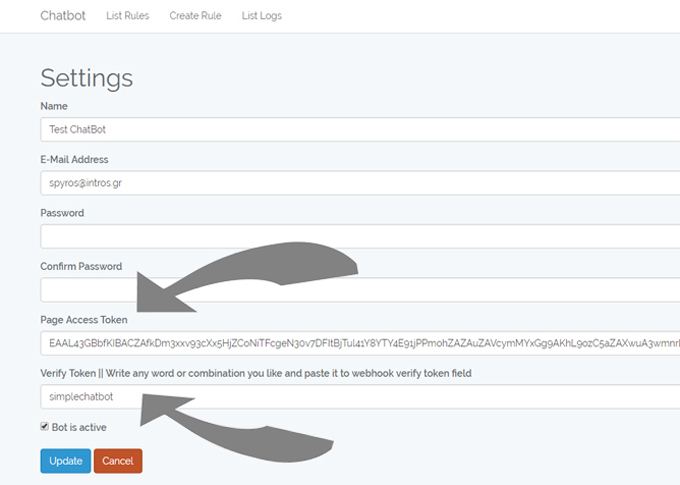Select the Confirm Password field
The width and height of the screenshot is (680, 485).
tap(360, 290)
